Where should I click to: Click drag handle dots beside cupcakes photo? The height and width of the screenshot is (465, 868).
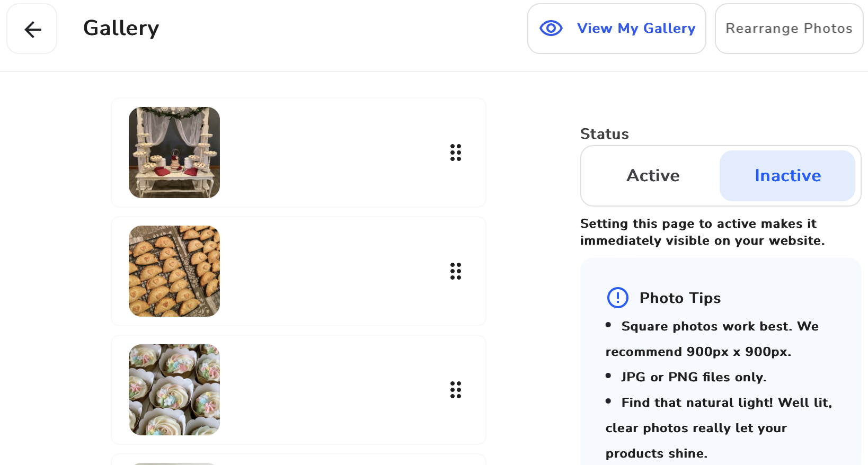(456, 390)
